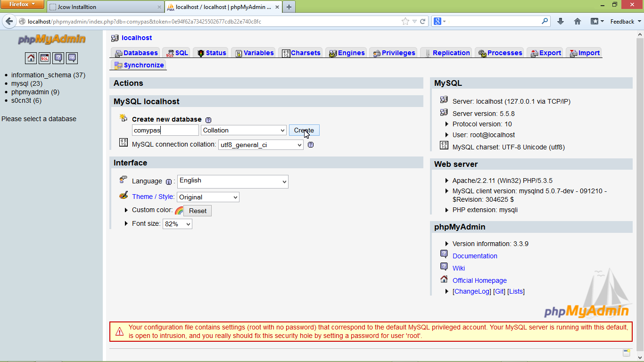Open the Charsets tab
Screen dimensions: 644x362
point(301,53)
